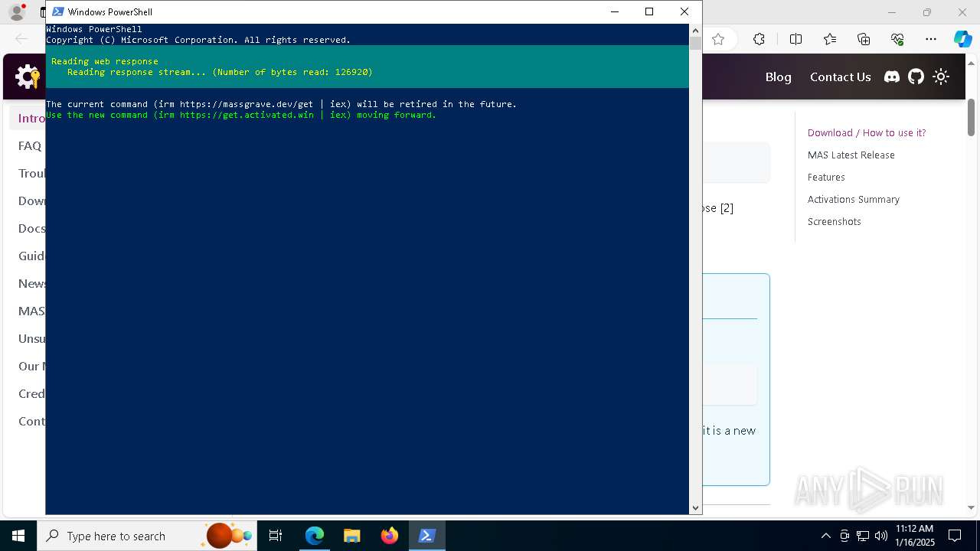Open the volume speaker tray icon
This screenshot has width=980, height=551.
click(x=880, y=536)
